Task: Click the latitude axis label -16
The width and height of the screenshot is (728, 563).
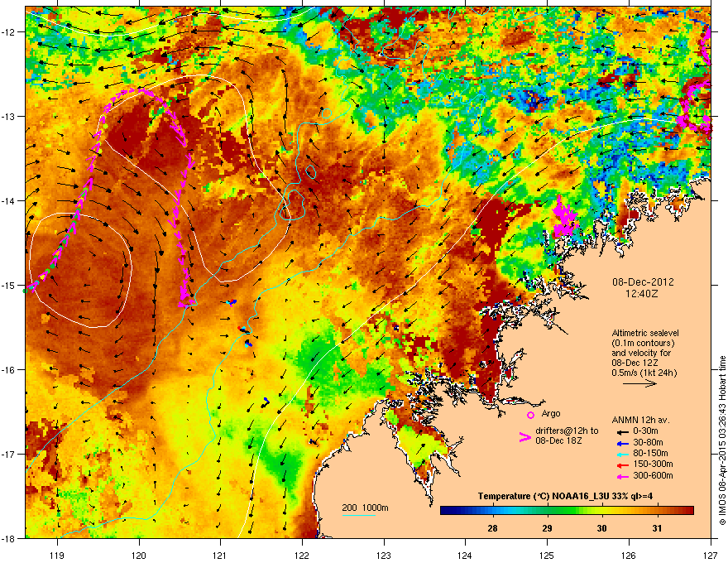Action: [8, 370]
